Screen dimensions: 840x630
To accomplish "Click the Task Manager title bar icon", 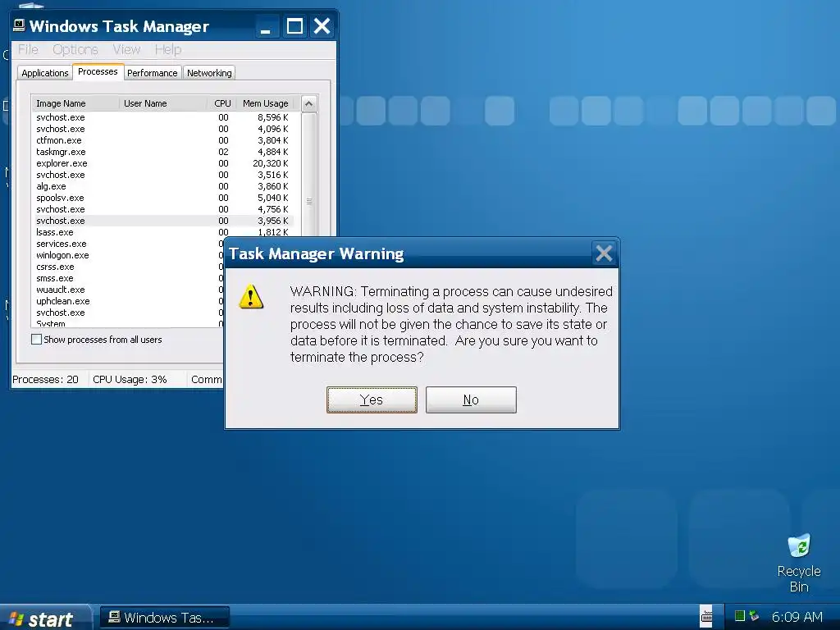I will 20,25.
